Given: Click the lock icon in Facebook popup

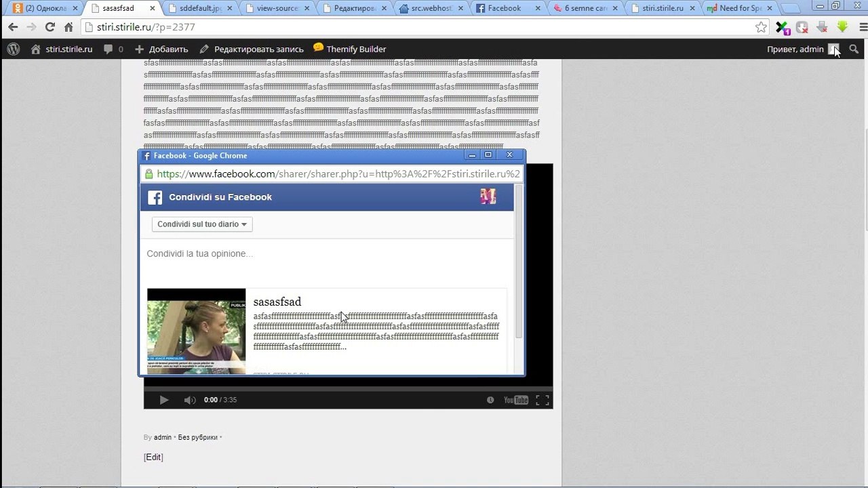Looking at the screenshot, I should click(149, 174).
